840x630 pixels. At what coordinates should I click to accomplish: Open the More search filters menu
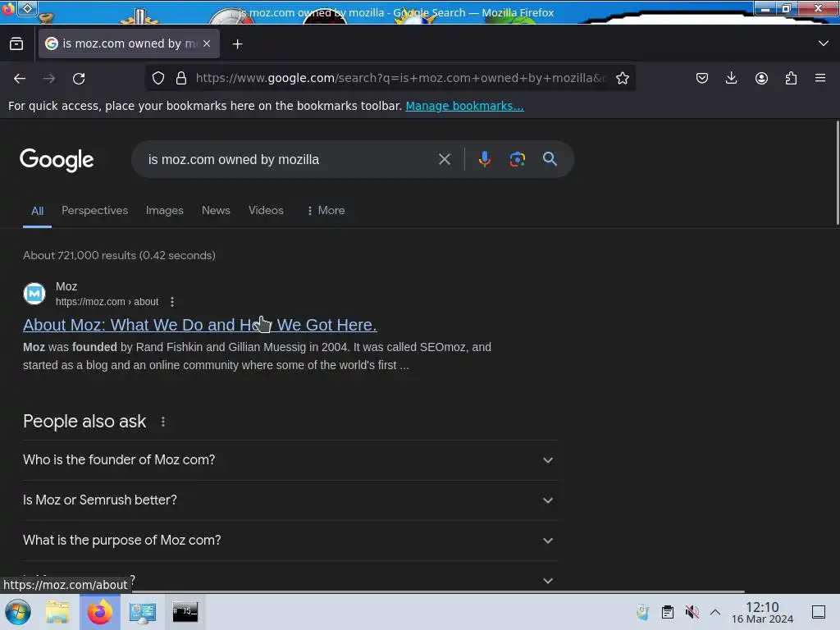click(x=326, y=211)
